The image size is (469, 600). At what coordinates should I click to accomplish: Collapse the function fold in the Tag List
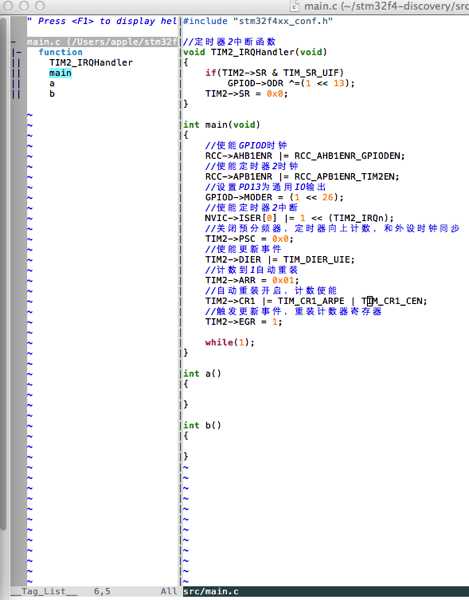[x=17, y=52]
